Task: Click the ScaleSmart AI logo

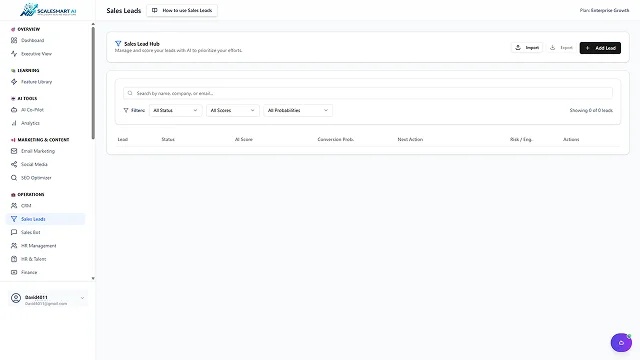Action: 48,10
